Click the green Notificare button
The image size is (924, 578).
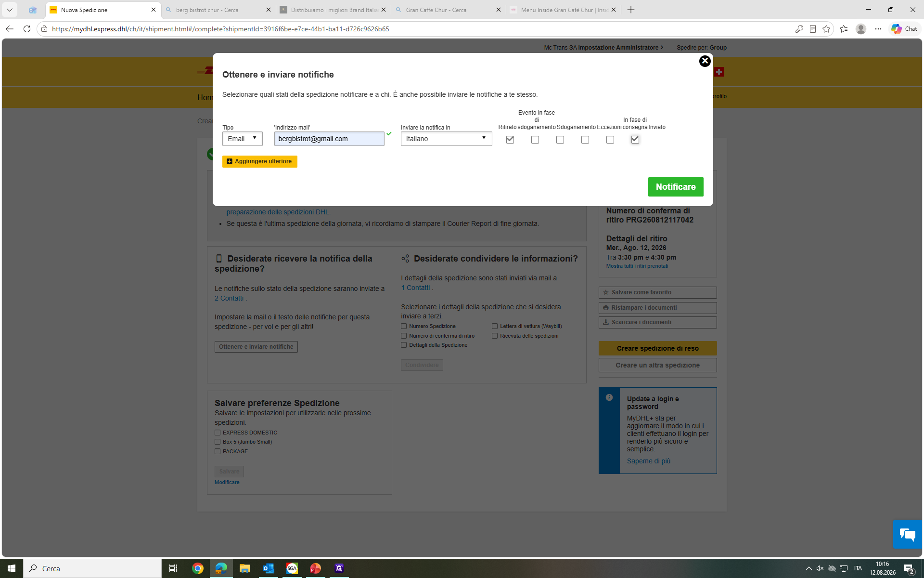(x=676, y=187)
